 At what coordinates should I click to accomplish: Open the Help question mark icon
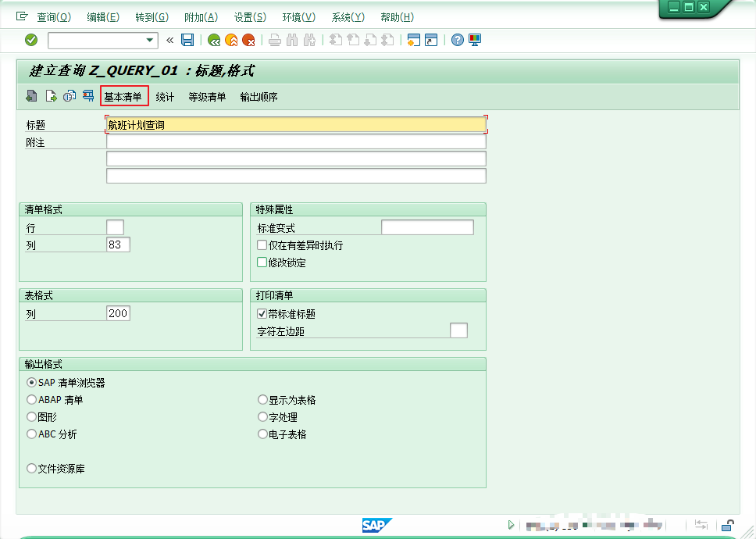click(x=458, y=40)
